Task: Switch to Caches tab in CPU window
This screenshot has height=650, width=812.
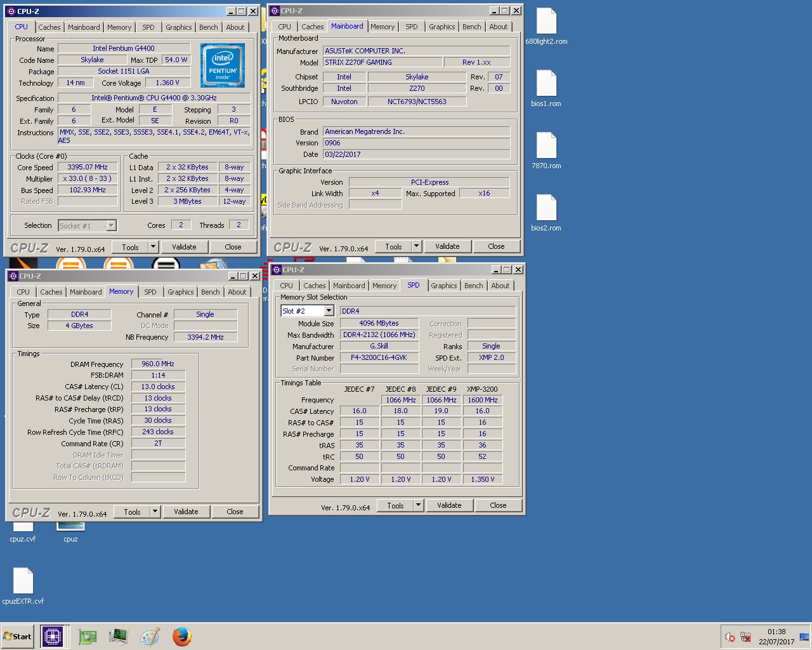Action: 49,27
